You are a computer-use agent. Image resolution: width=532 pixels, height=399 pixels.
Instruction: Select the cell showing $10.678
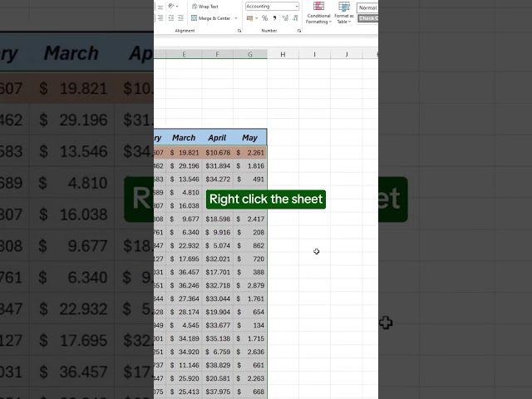coord(218,153)
